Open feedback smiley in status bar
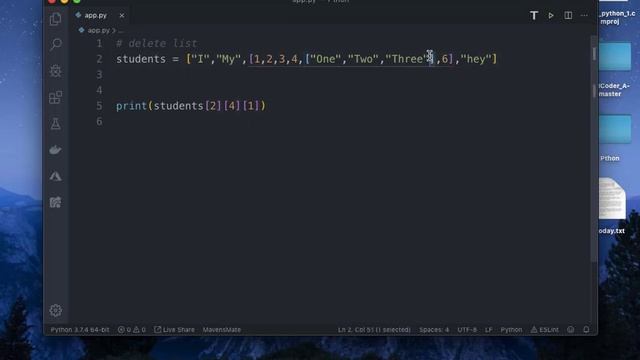 point(570,329)
